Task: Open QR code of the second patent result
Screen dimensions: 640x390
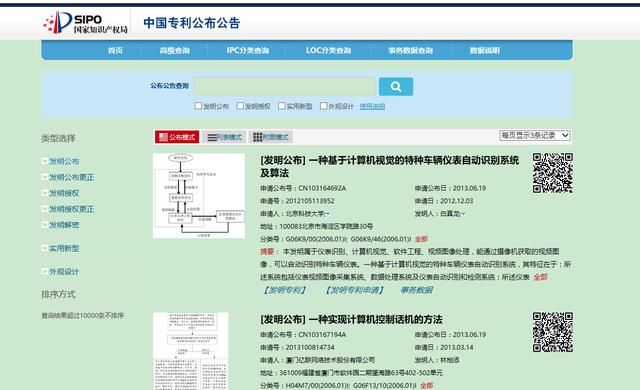Action: click(553, 332)
